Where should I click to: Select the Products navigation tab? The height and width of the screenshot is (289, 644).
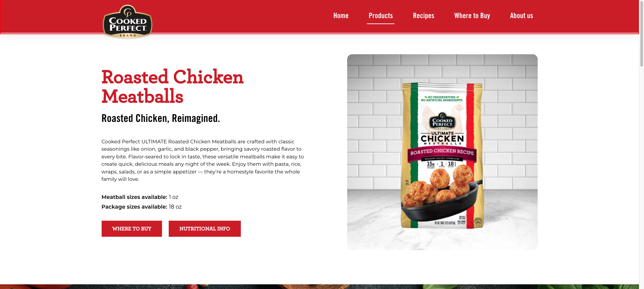(381, 16)
